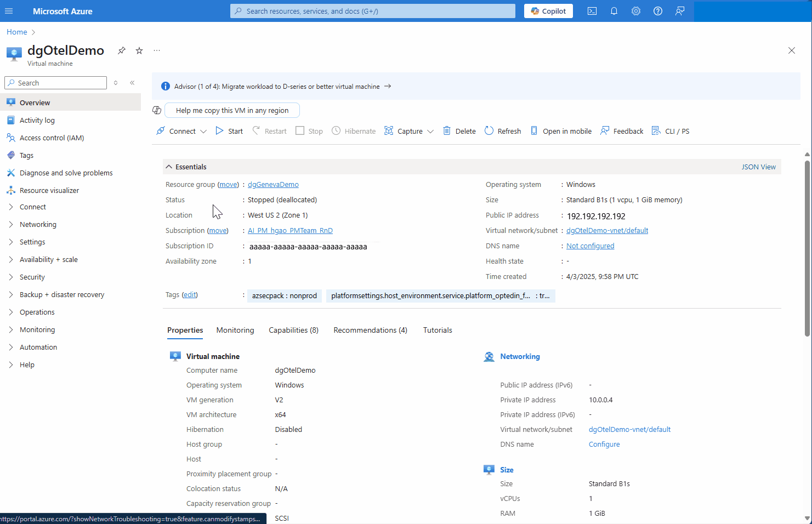Expand the Monitoring sidebar group
Viewport: 812px width, 524px height.
(x=11, y=329)
